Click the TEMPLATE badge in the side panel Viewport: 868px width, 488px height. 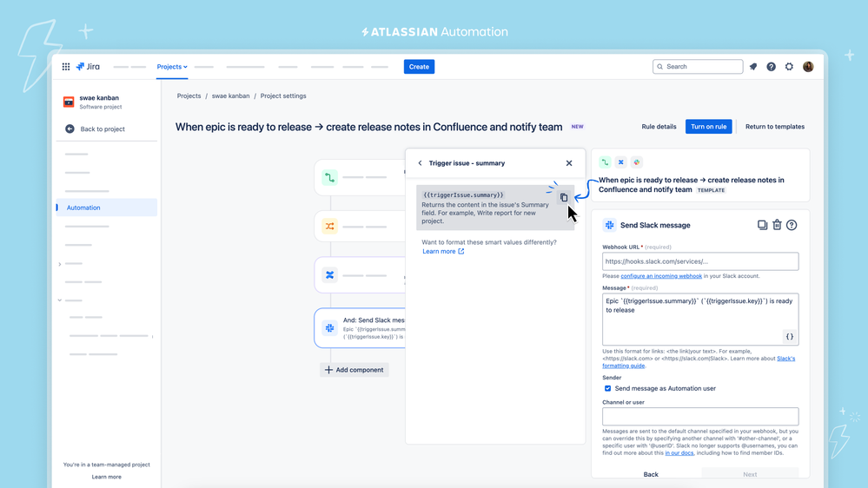711,190
